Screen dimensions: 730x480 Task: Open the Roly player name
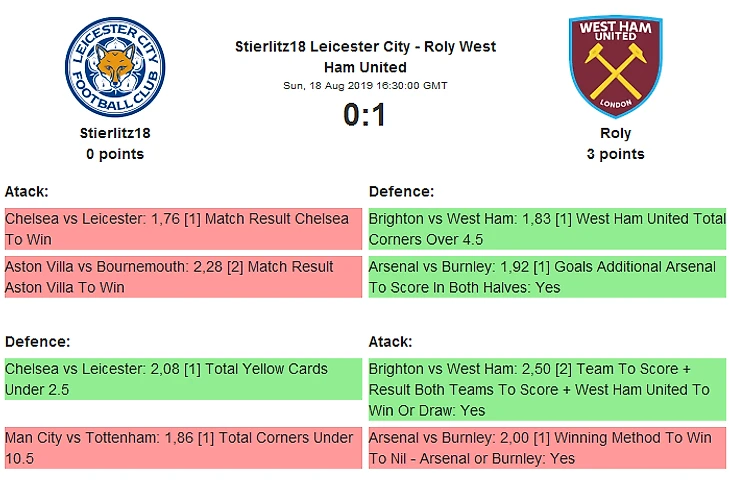tap(615, 133)
